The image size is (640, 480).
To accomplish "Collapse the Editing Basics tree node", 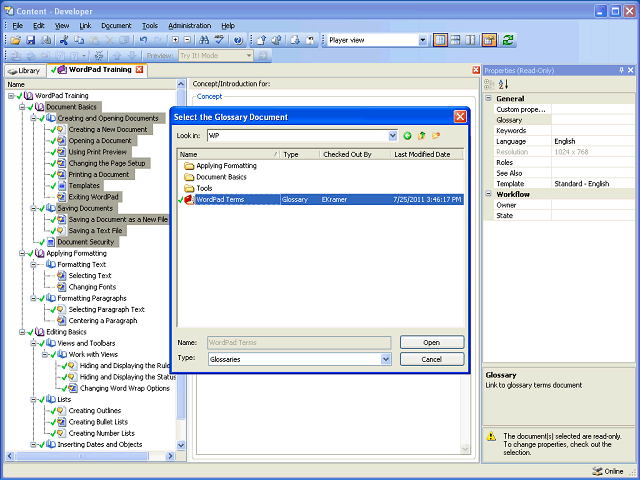I will click(22, 332).
